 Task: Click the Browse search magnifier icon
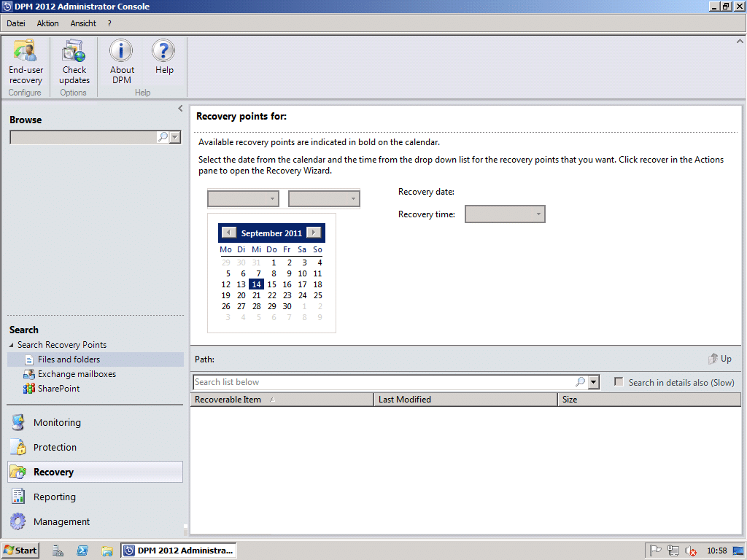[x=163, y=137]
